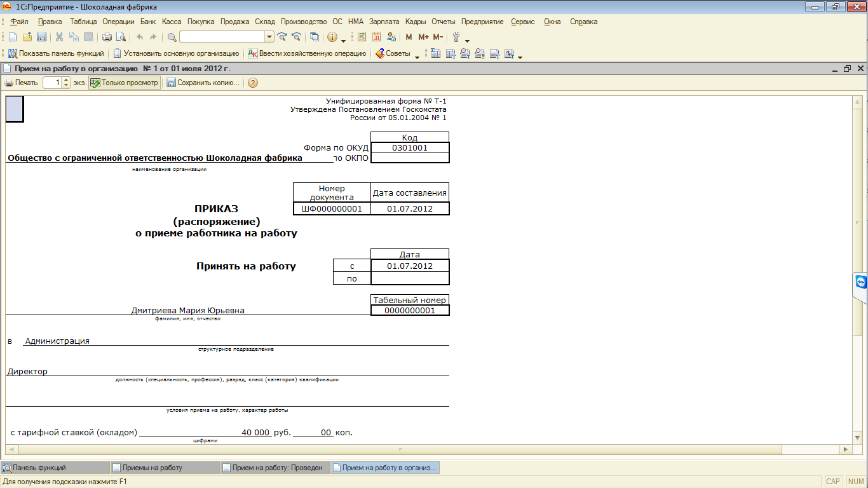Click Показать панель функций button
This screenshot has height=488, width=868.
57,53
